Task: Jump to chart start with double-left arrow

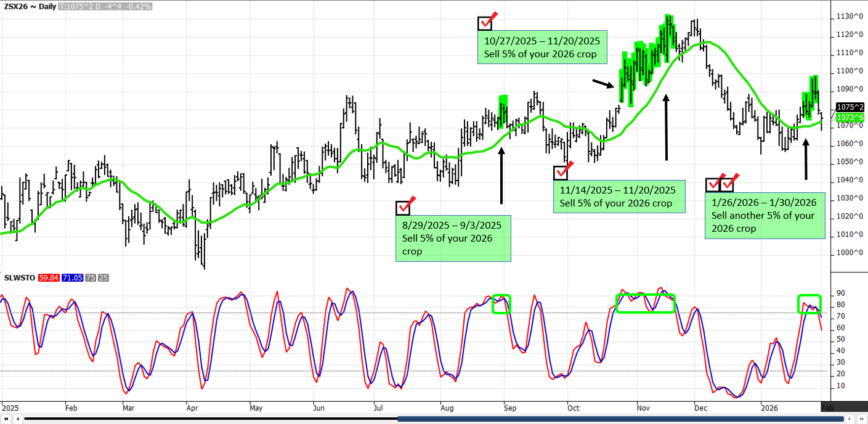Action: click(x=6, y=419)
